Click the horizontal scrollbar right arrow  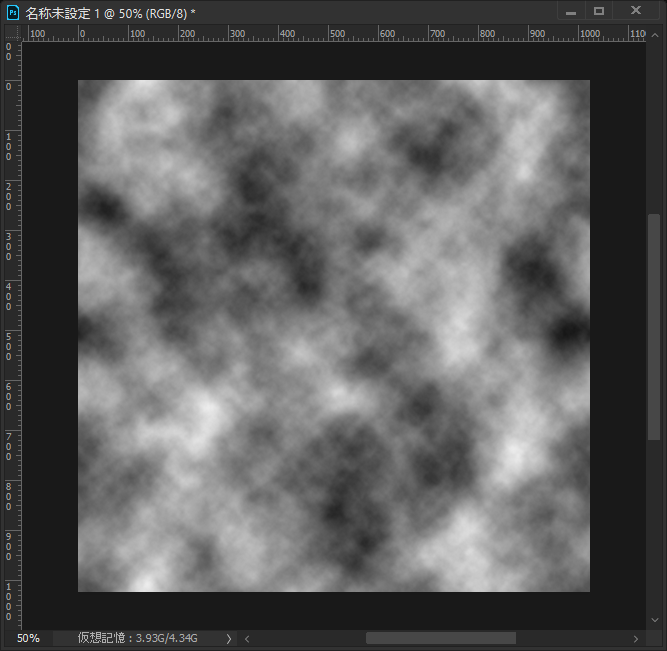(x=636, y=639)
